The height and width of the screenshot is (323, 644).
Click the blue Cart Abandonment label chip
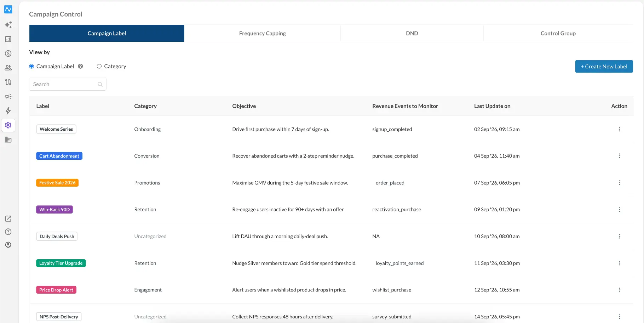click(59, 156)
